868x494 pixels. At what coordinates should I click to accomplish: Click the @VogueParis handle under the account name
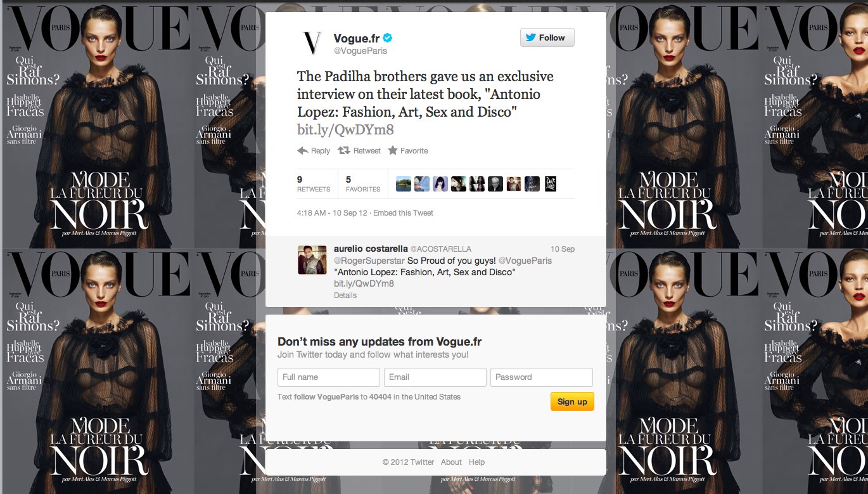click(361, 51)
